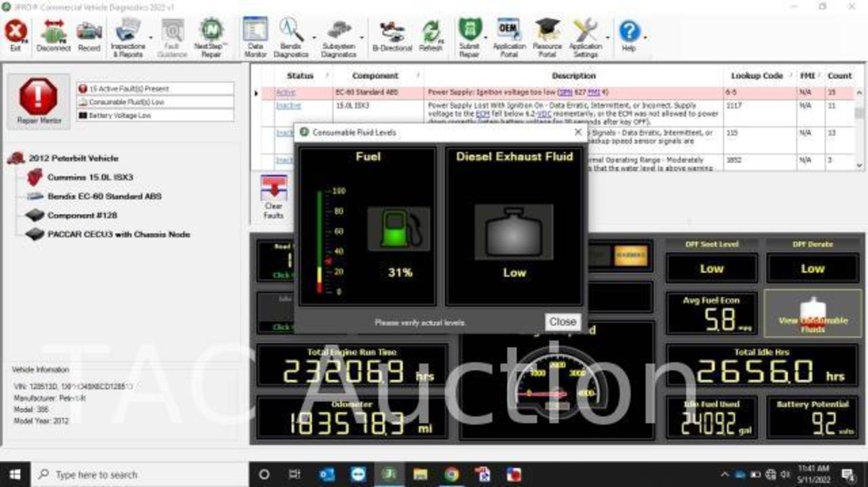This screenshot has width=868, height=487.
Task: Expand Submit Repair dropdown arrow
Action: coord(486,38)
